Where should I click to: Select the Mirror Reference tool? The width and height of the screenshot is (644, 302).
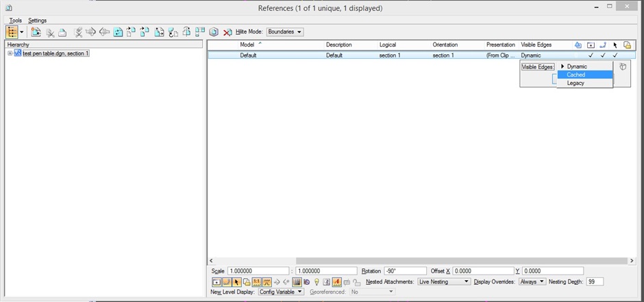pyautogui.click(x=186, y=32)
